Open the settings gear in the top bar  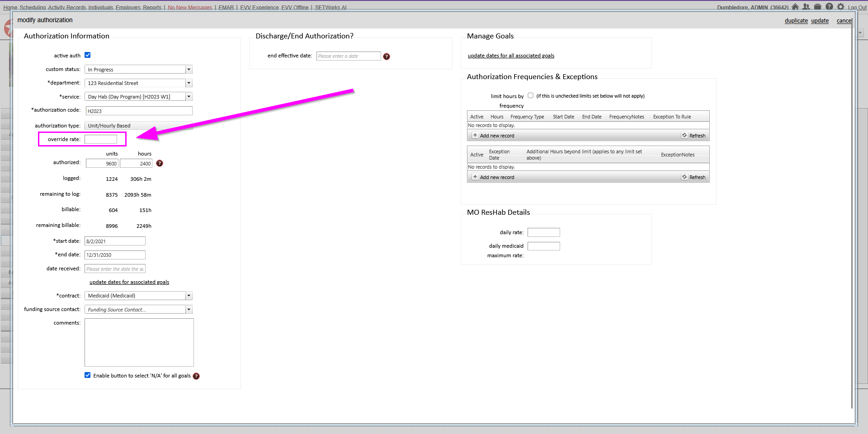tap(840, 7)
